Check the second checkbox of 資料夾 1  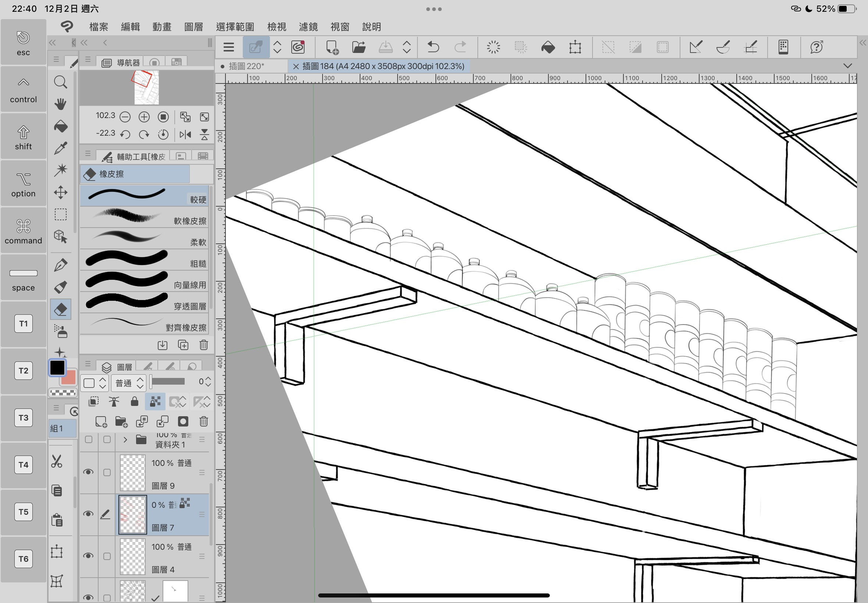(107, 439)
